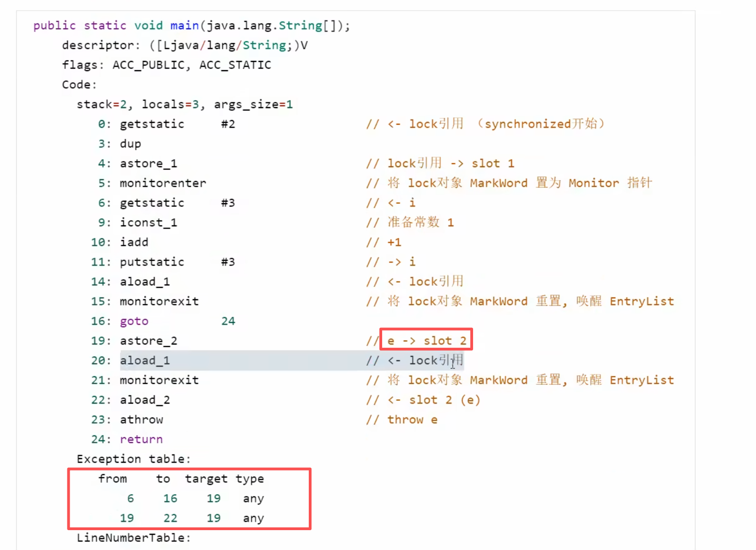Image resolution: width=756 pixels, height=550 pixels.
Task: Click the '10: iadd' instruction
Action: [120, 242]
